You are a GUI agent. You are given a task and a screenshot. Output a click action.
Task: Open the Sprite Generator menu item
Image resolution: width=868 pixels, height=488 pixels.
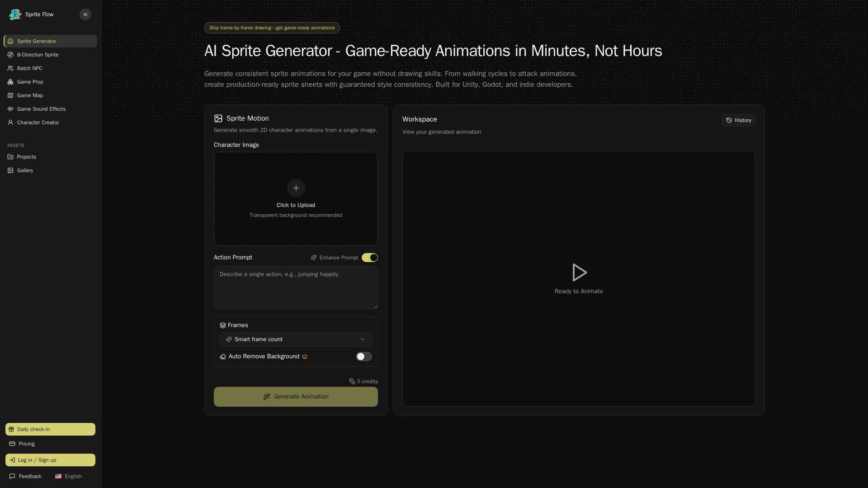coord(50,41)
